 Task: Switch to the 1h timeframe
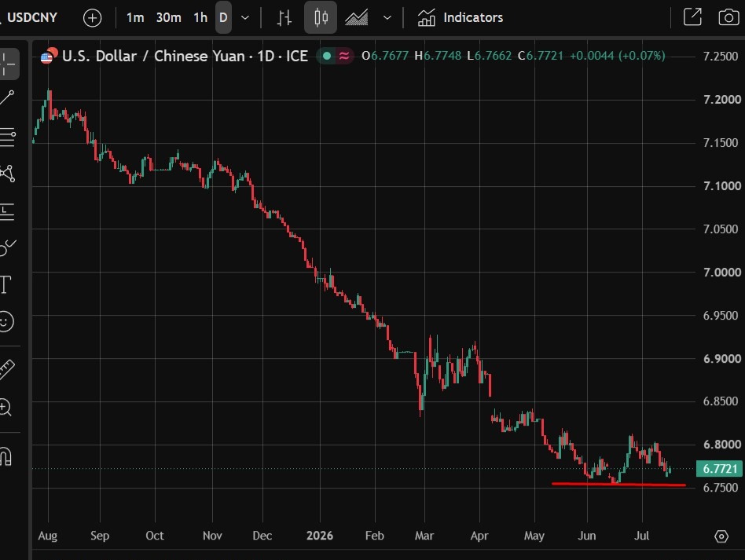(x=200, y=18)
